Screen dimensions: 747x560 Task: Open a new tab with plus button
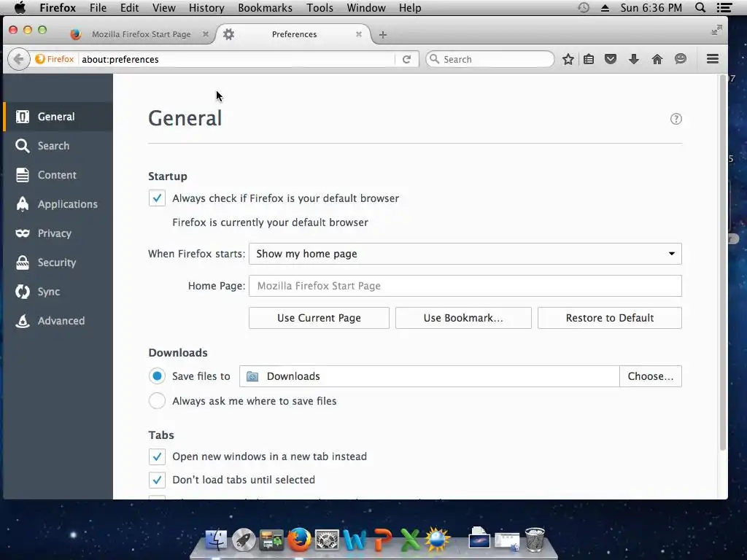[382, 35]
